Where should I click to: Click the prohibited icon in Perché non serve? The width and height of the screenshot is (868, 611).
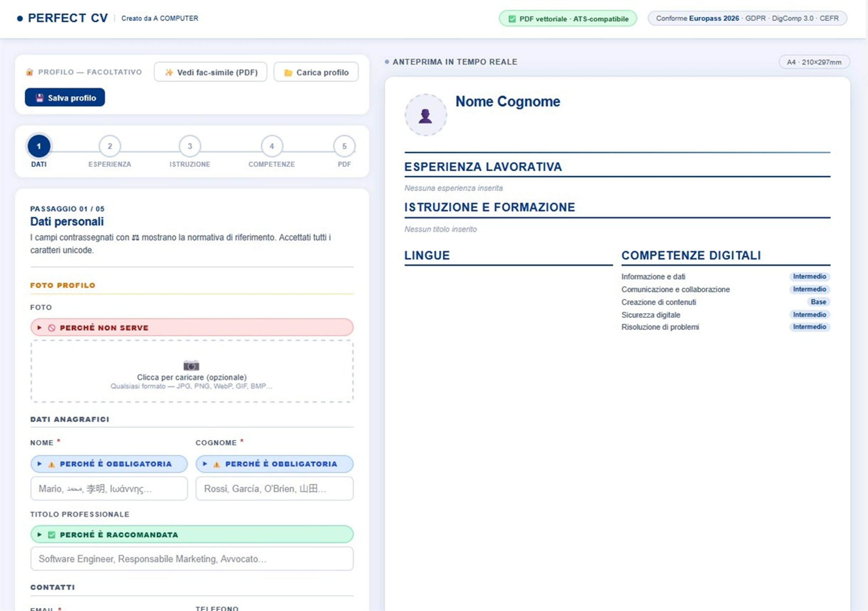[x=52, y=328]
